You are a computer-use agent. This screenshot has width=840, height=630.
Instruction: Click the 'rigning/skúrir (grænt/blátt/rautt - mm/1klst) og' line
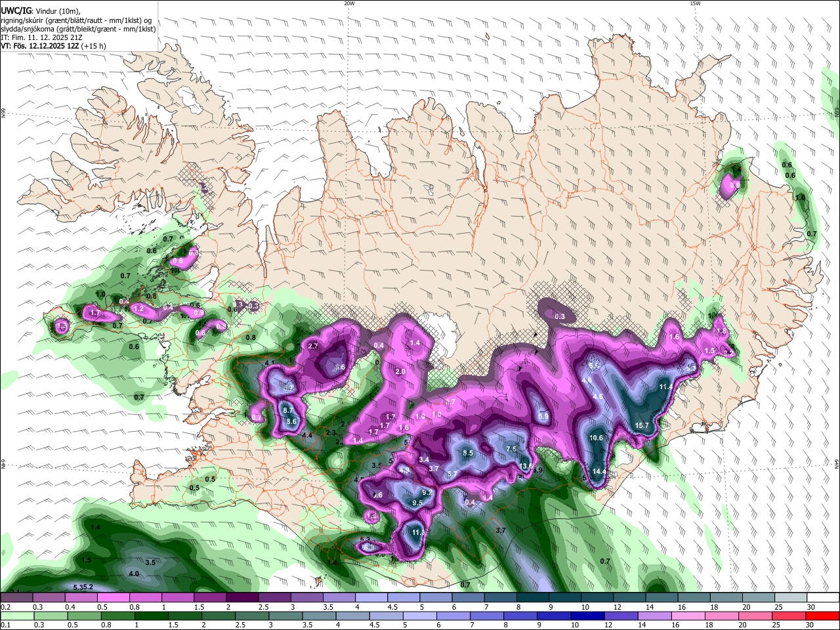(75, 20)
